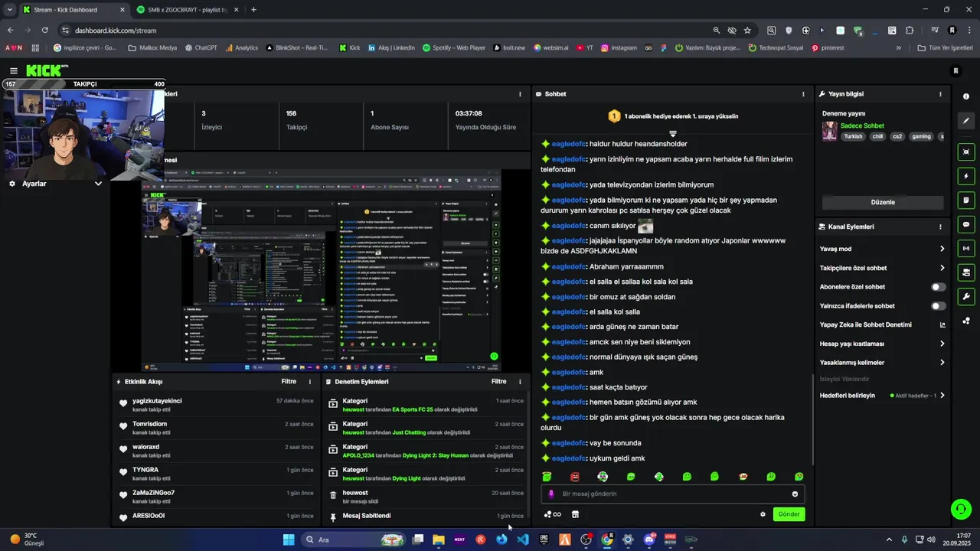Click the chat bubble icon in right sidebar
This screenshot has height=551, width=980.
click(966, 225)
